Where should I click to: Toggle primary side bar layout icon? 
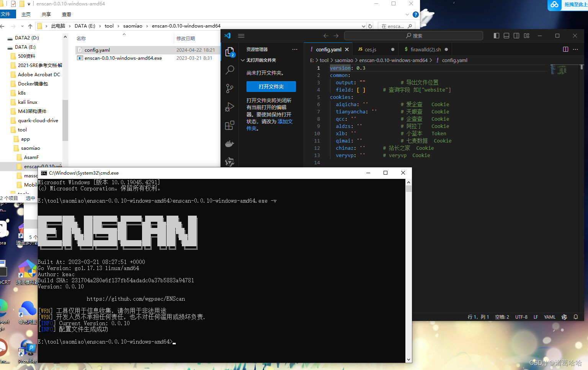497,36
